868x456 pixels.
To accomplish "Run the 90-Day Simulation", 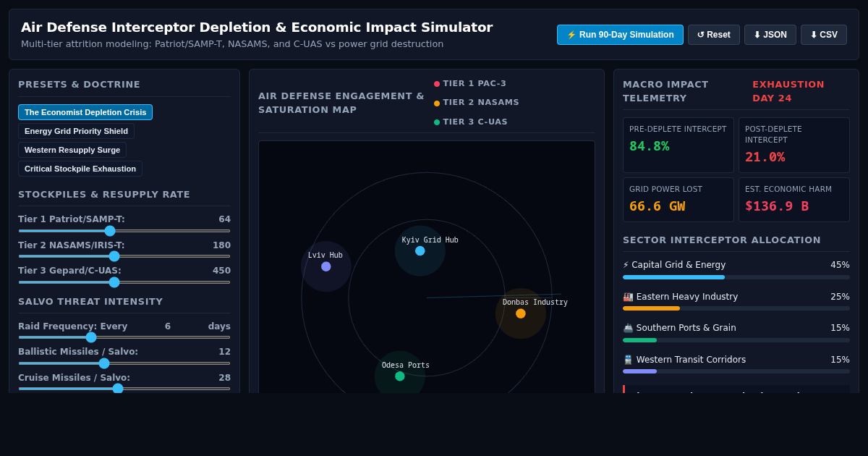I will tap(620, 35).
